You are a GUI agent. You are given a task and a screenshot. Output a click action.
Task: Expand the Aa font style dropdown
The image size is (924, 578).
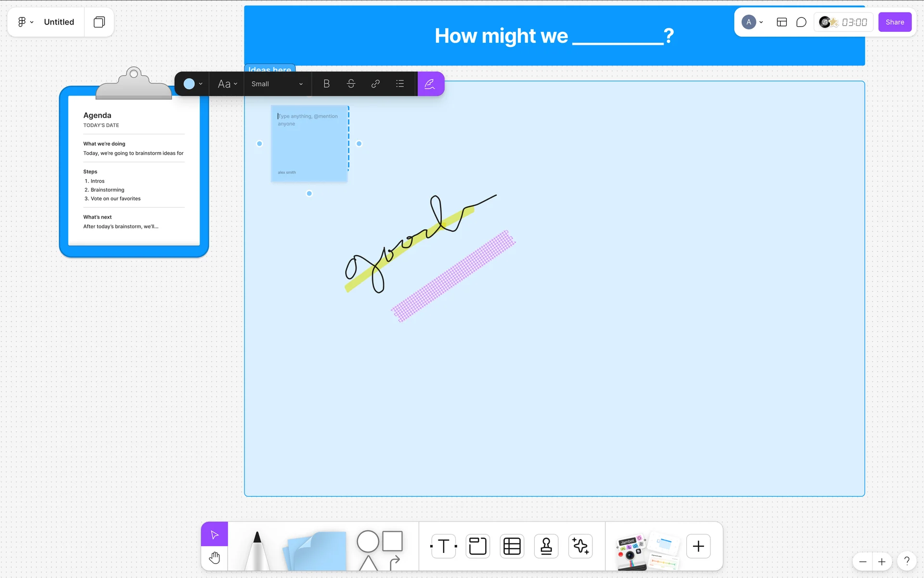click(227, 84)
